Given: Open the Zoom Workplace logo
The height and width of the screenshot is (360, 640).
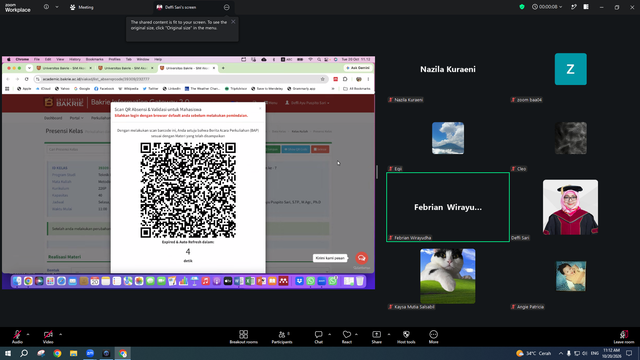Looking at the screenshot, I should click(18, 7).
